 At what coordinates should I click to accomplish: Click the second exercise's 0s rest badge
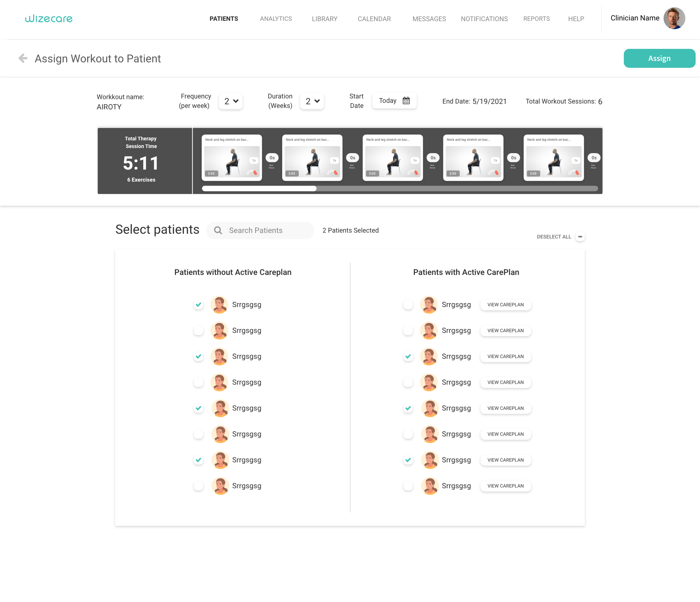point(353,158)
